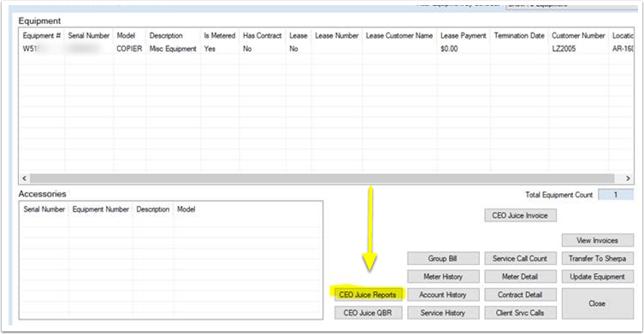The height and width of the screenshot is (334, 644).
Task: Click the Equipment grid horizontal scrollbar thumb
Action: point(322,178)
